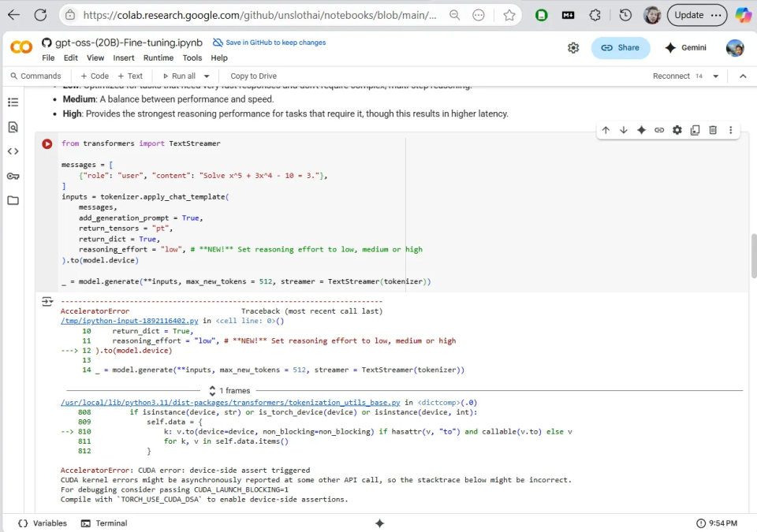This screenshot has width=757, height=532.
Task: Expand the 1 frames traceback section
Action: tap(229, 391)
